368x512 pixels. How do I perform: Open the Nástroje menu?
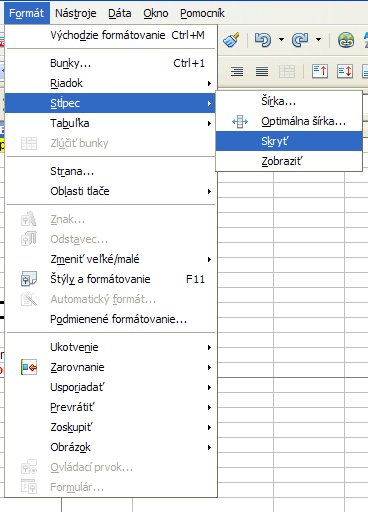(76, 13)
